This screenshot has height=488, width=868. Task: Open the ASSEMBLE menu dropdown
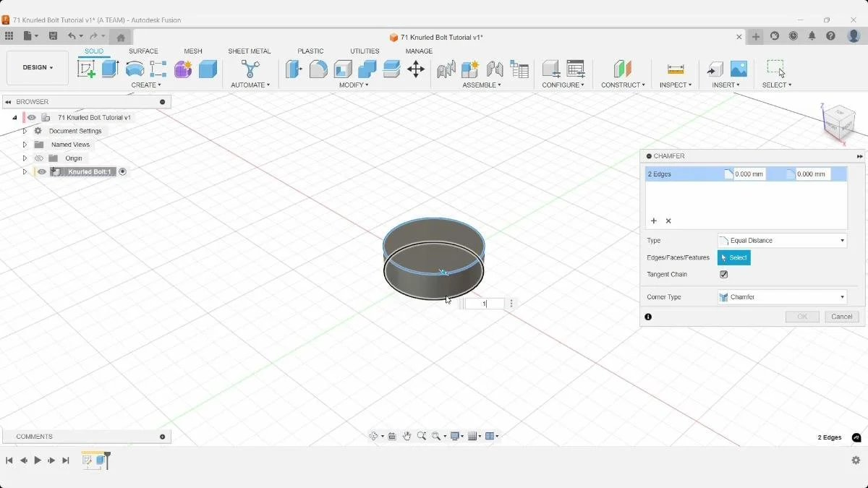(482, 85)
